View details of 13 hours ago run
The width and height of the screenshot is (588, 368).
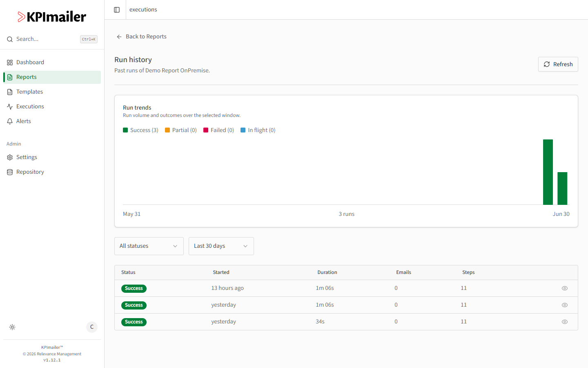pyautogui.click(x=565, y=288)
